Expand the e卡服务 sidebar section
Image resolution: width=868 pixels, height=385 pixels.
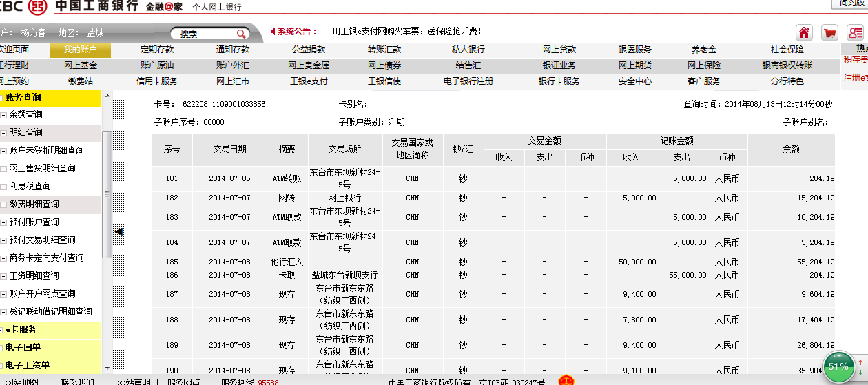(21, 330)
